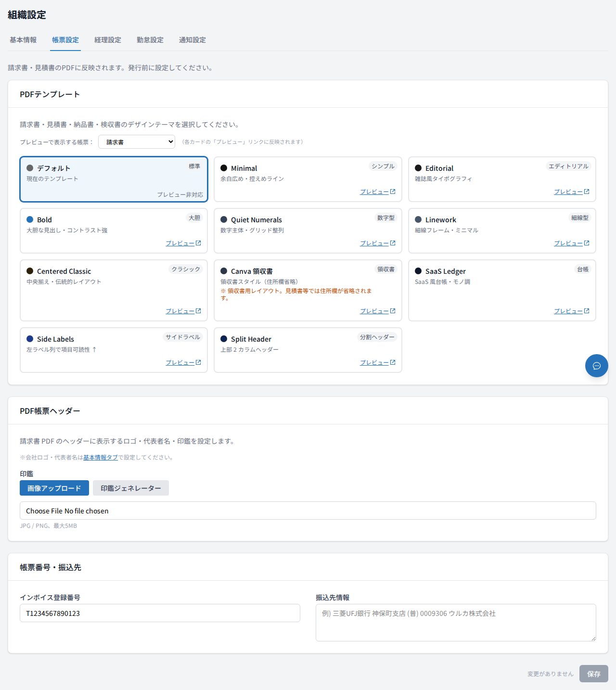Screen dimensions: 616x690
Task: Click the 帳票番号・振込先 section heading
Action: [x=51, y=567]
